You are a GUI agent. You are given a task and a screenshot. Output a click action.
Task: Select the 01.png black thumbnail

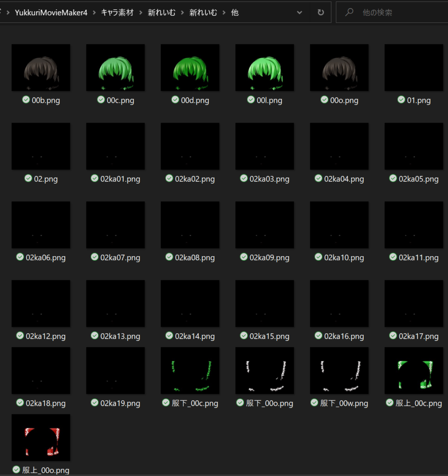[414, 68]
